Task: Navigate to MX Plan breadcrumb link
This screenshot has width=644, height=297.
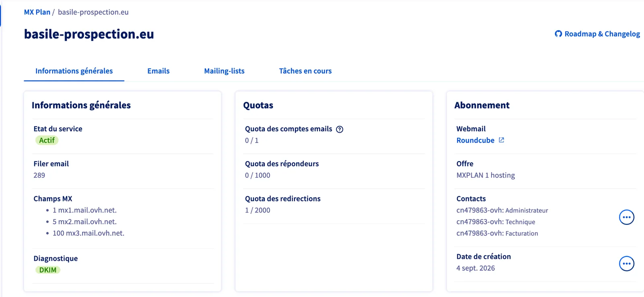Action: (37, 12)
